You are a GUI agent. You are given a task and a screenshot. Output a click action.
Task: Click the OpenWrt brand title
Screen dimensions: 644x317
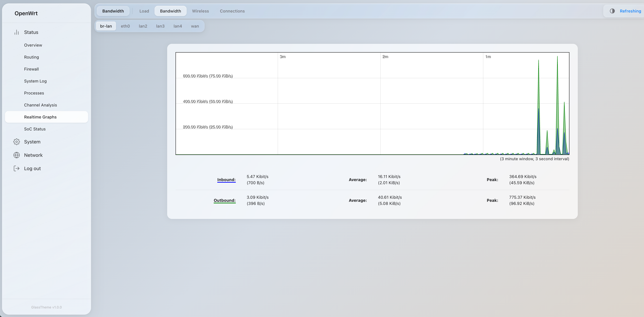[x=26, y=14]
